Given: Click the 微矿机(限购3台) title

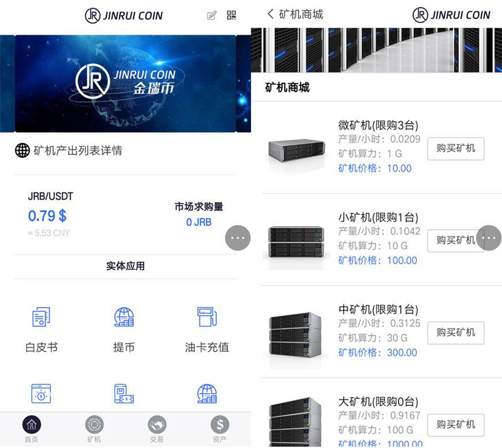Looking at the screenshot, I should (x=378, y=125).
